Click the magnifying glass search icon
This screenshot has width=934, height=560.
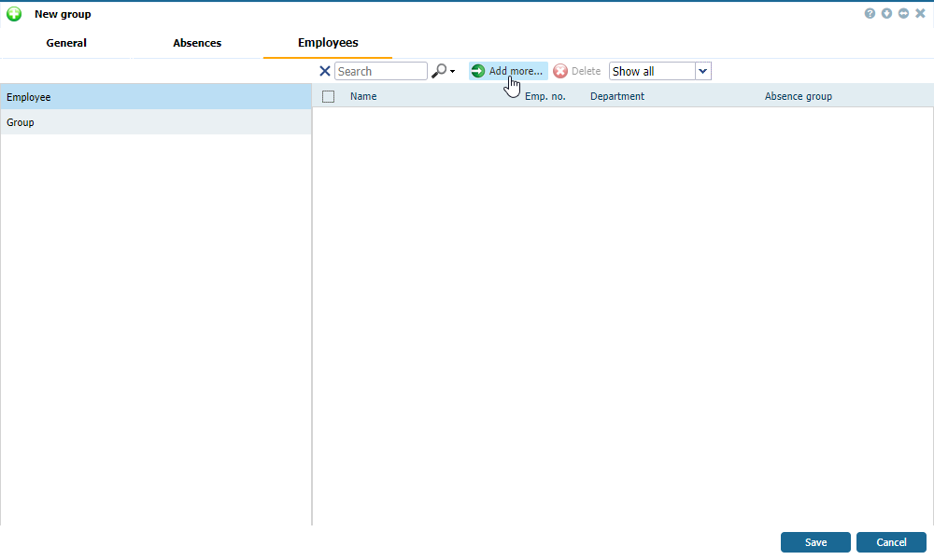tap(438, 71)
